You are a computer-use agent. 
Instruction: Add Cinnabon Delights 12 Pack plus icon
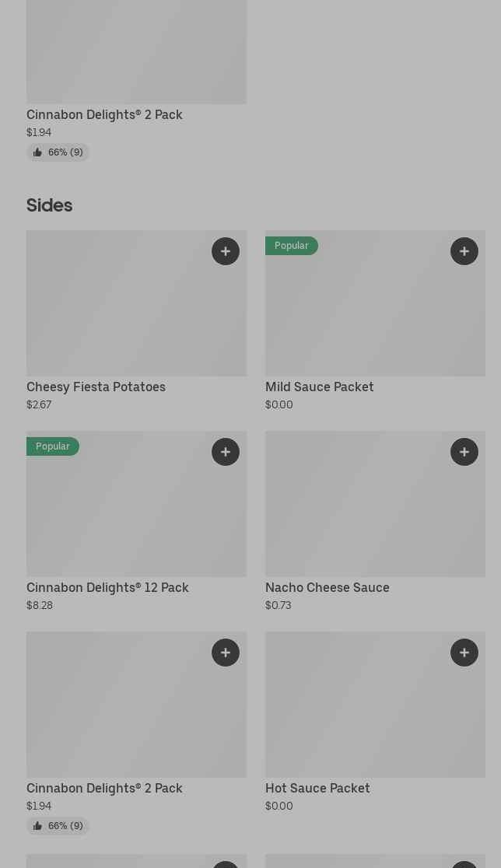pos(226,452)
